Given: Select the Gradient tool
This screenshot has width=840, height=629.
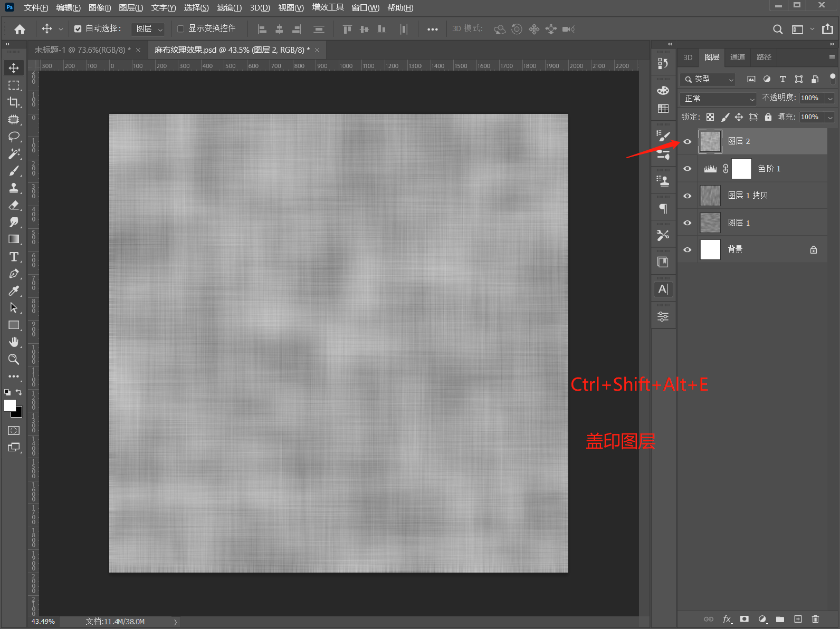Looking at the screenshot, I should pos(14,239).
